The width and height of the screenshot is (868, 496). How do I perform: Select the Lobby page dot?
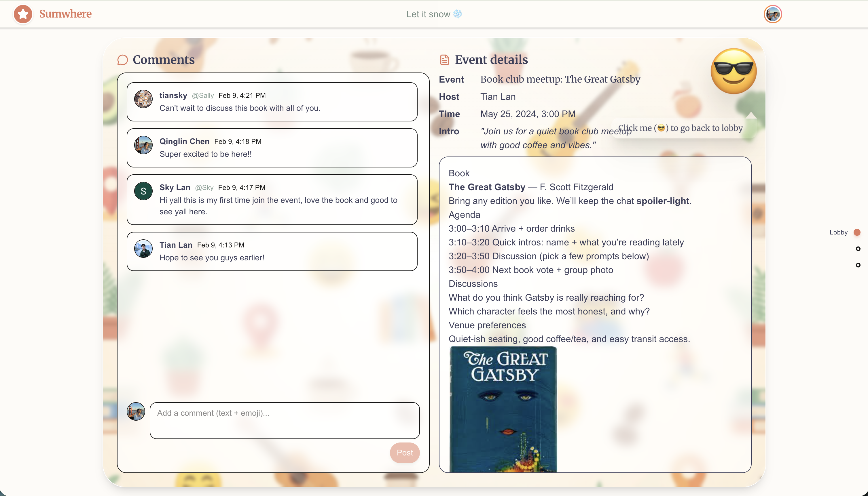(857, 232)
